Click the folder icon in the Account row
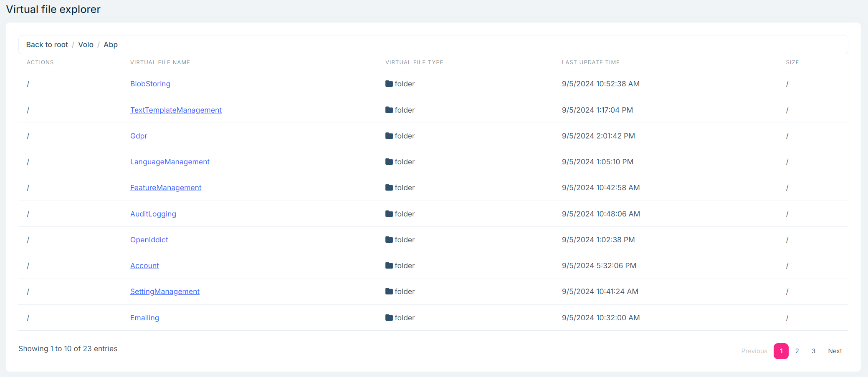This screenshot has width=868, height=377. coord(389,266)
